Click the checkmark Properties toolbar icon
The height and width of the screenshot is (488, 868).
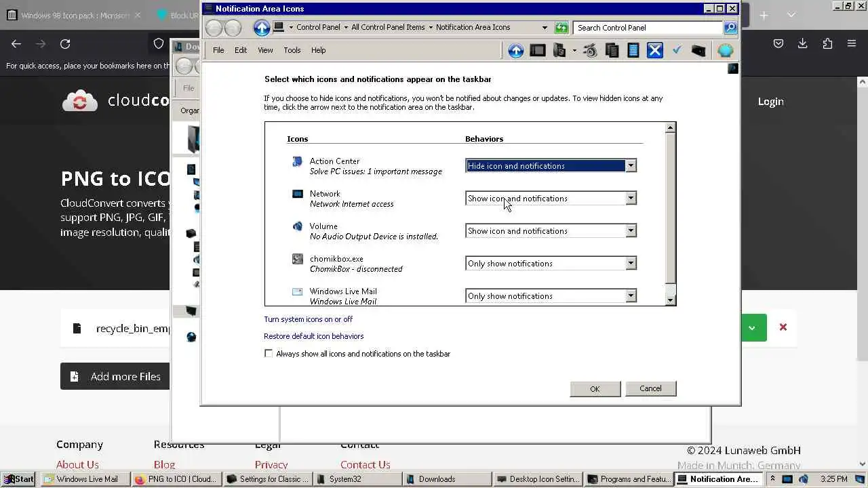[677, 51]
